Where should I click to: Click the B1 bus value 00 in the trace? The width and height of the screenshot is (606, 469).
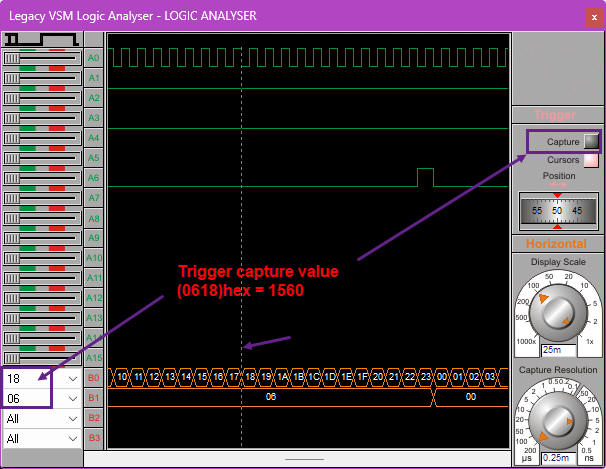tap(471, 397)
